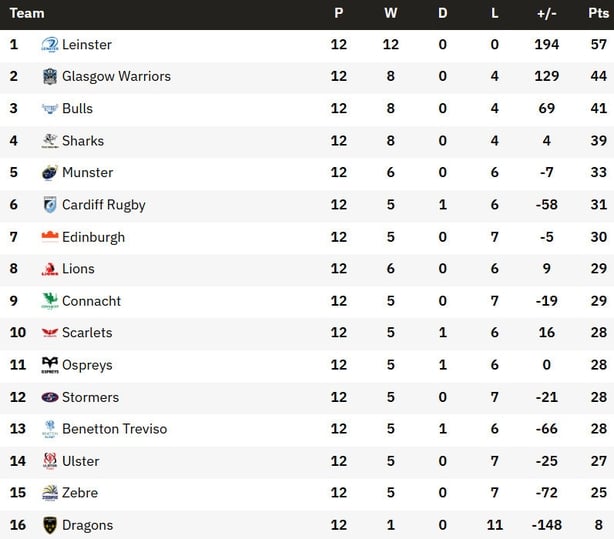Open the Scarlets team name link
The height and width of the screenshot is (539, 614).
pyautogui.click(x=87, y=333)
